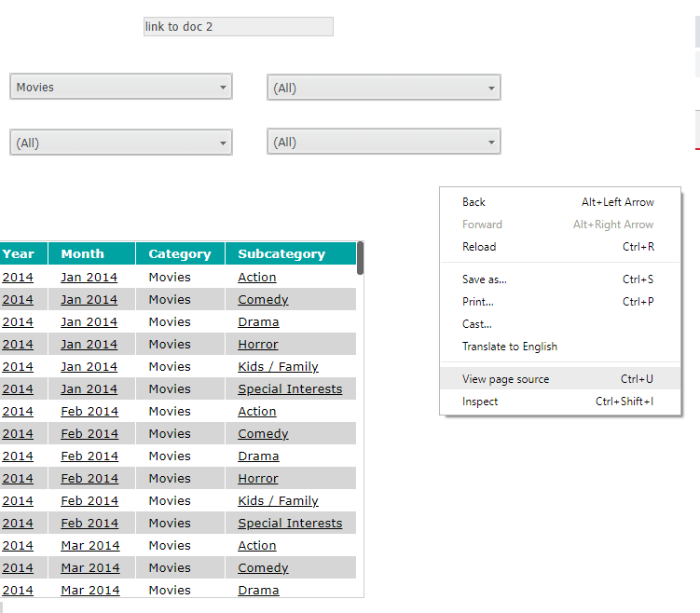700x613 pixels.
Task: Expand the bottom-right (All) dropdown
Action: pyautogui.click(x=383, y=143)
